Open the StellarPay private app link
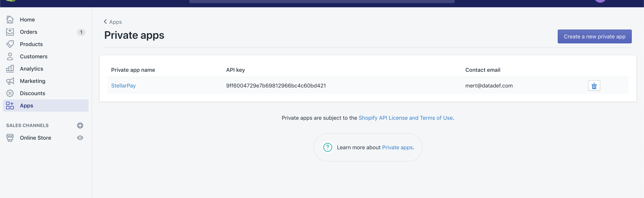The width and height of the screenshot is (644, 198). (123, 86)
